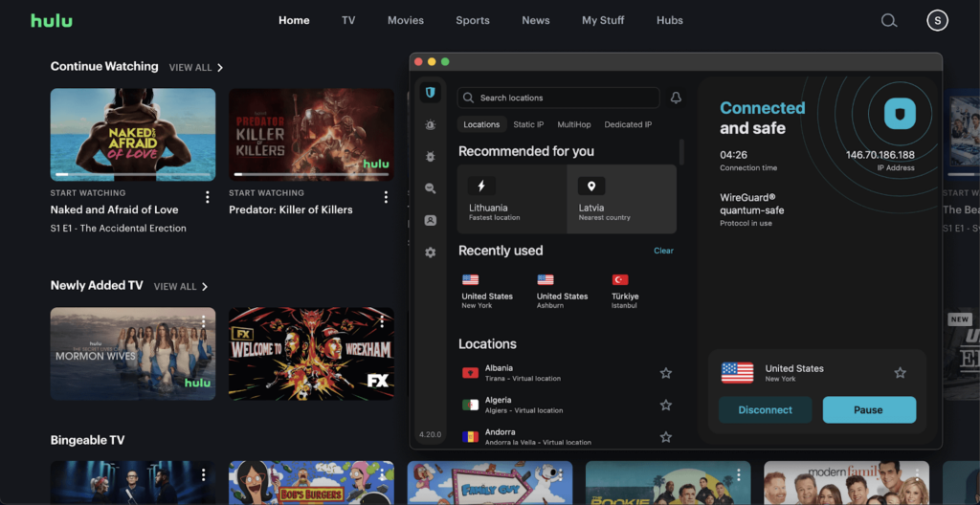Open options on Mormon Wives thumbnail
The image size is (980, 505).
(203, 321)
